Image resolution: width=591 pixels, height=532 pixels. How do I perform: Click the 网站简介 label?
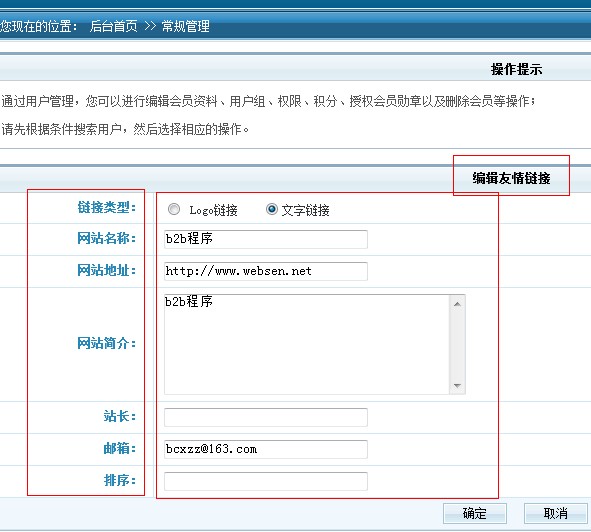[107, 343]
